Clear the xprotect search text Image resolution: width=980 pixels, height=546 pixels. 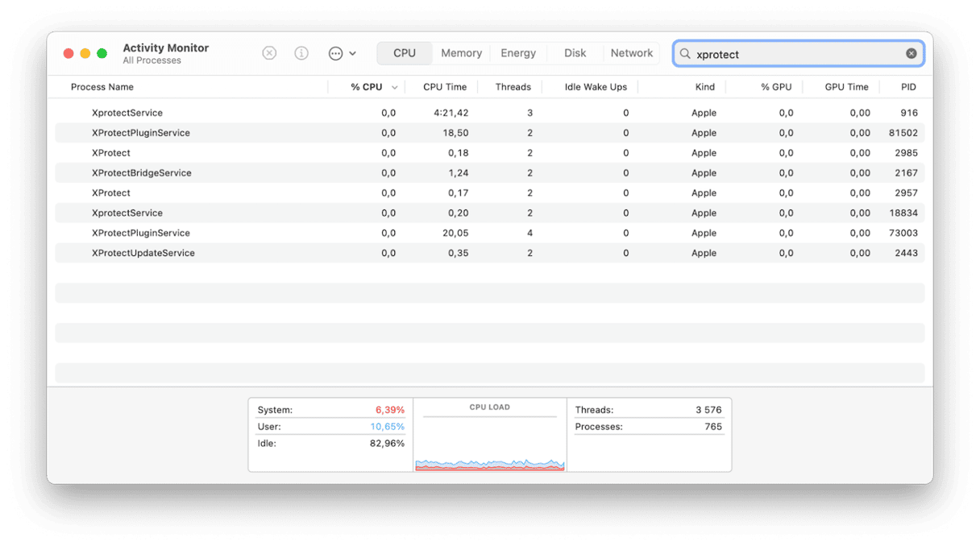tap(911, 54)
